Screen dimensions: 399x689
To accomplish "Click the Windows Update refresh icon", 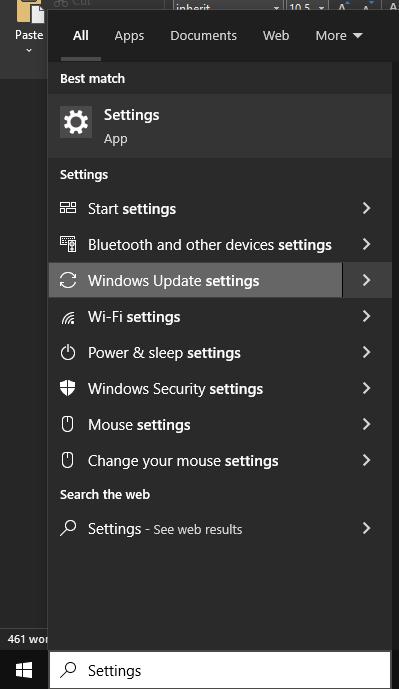I will pyautogui.click(x=68, y=280).
